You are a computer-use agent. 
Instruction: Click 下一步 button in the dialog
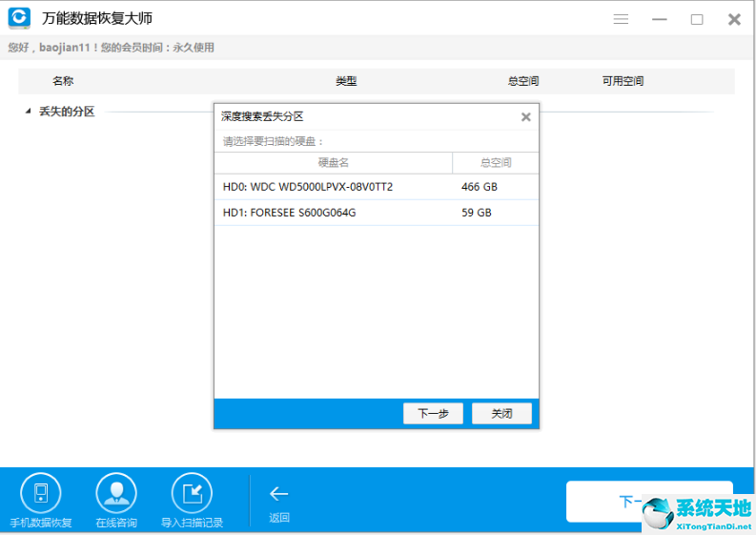pos(433,414)
